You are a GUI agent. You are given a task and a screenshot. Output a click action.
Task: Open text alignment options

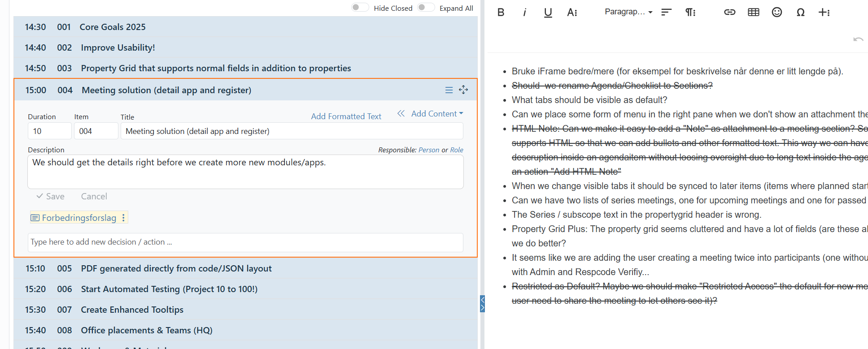pyautogui.click(x=667, y=13)
